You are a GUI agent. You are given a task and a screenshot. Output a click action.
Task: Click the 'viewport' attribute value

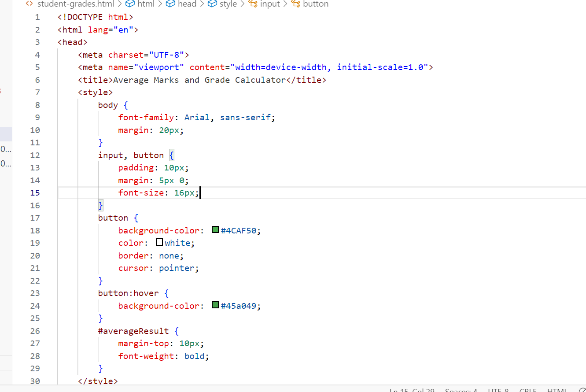159,67
